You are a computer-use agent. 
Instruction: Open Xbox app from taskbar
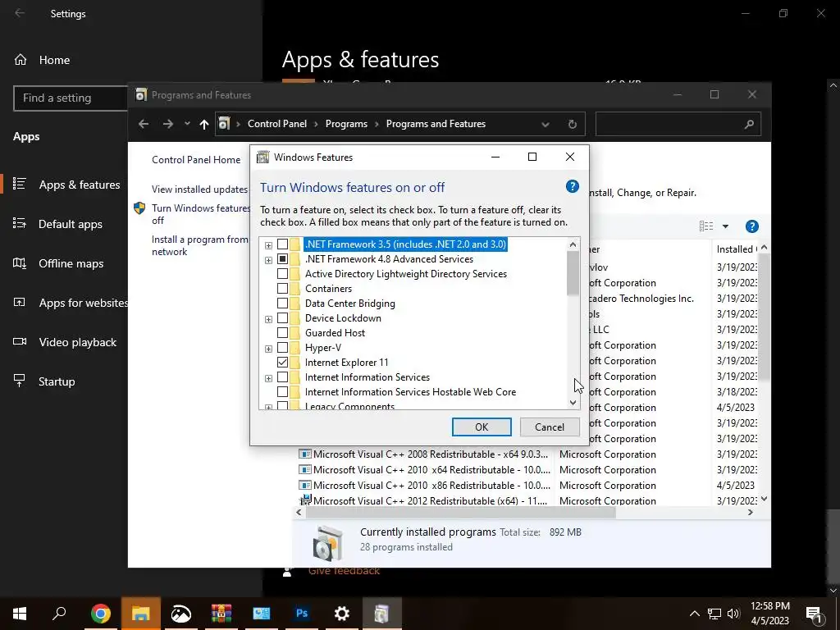[181, 614]
